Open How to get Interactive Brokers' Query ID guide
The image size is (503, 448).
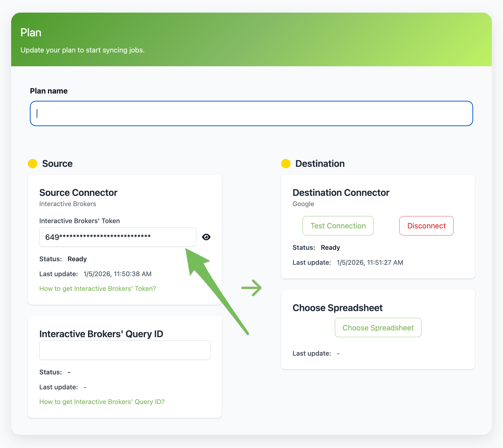[x=102, y=402]
